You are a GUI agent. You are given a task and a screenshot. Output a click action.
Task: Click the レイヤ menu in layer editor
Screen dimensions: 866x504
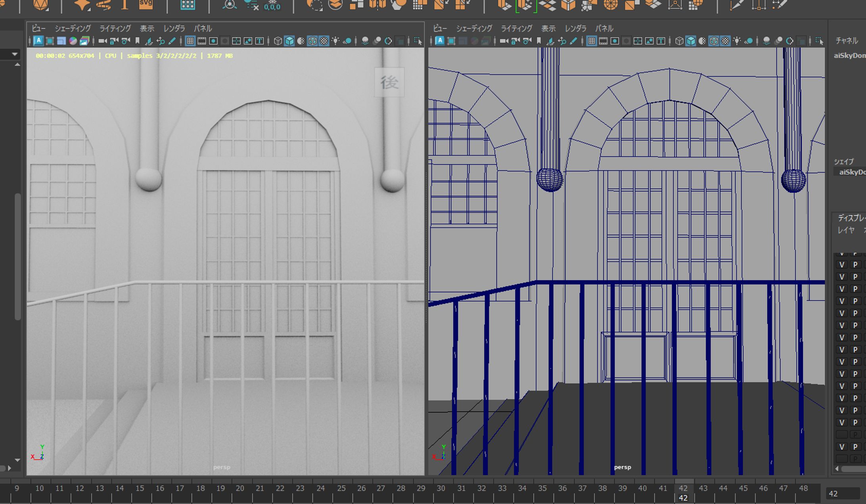coord(846,230)
